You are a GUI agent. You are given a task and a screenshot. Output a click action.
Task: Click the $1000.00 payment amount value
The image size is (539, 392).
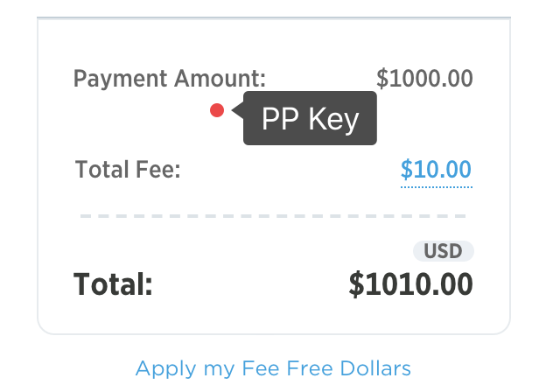(424, 79)
